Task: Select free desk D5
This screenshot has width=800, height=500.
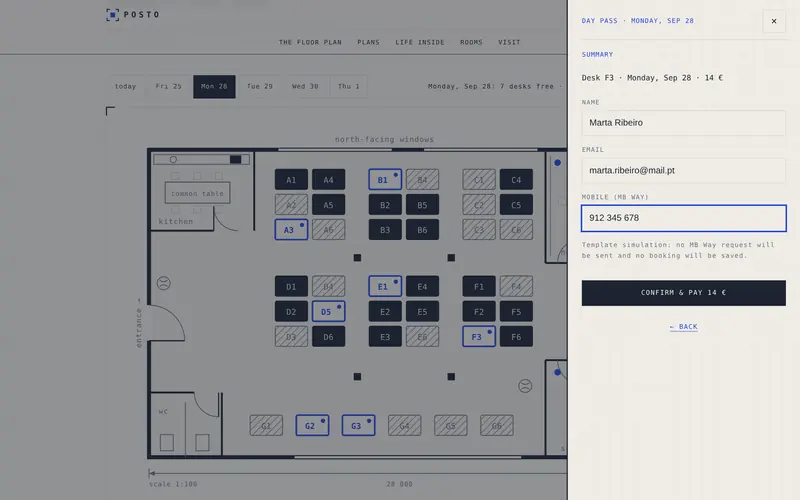Action: [x=329, y=311]
